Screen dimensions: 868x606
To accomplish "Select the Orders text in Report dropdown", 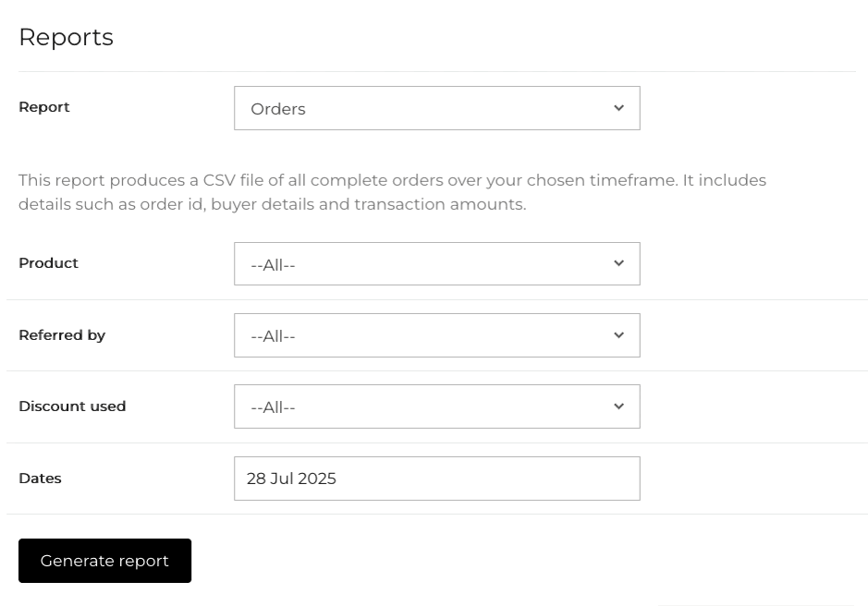I will click(x=277, y=109).
